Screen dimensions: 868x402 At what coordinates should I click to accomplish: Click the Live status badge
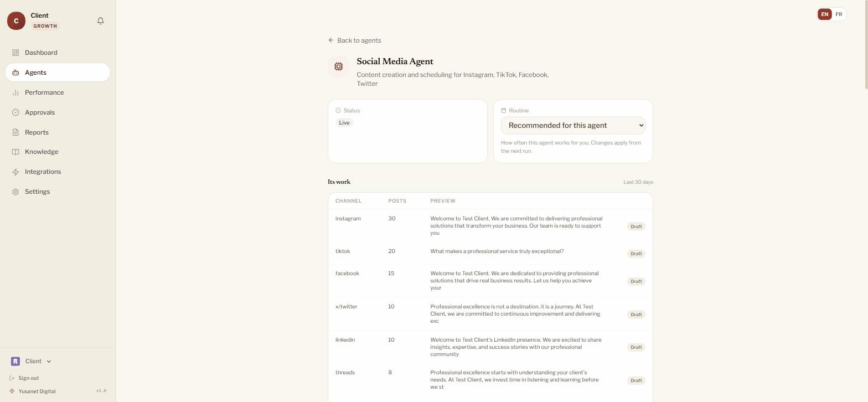344,122
